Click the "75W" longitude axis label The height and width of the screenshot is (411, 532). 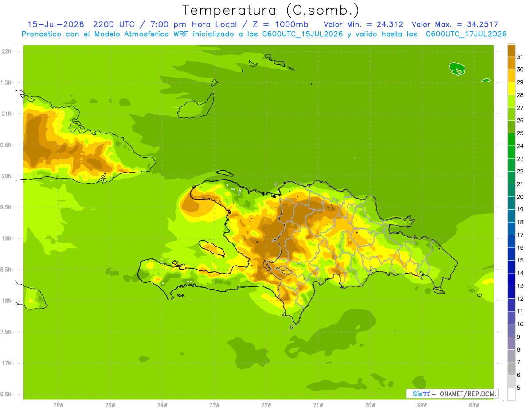tap(110, 405)
